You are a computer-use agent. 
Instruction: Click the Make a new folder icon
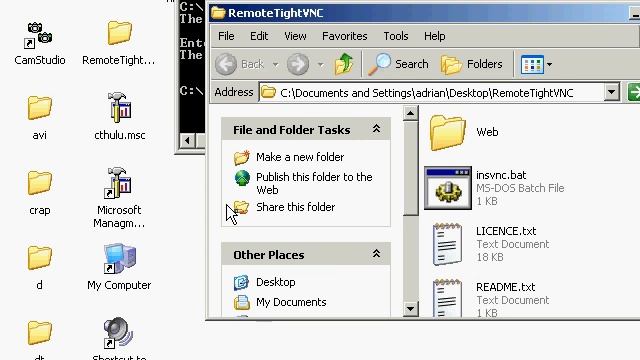pyautogui.click(x=242, y=157)
